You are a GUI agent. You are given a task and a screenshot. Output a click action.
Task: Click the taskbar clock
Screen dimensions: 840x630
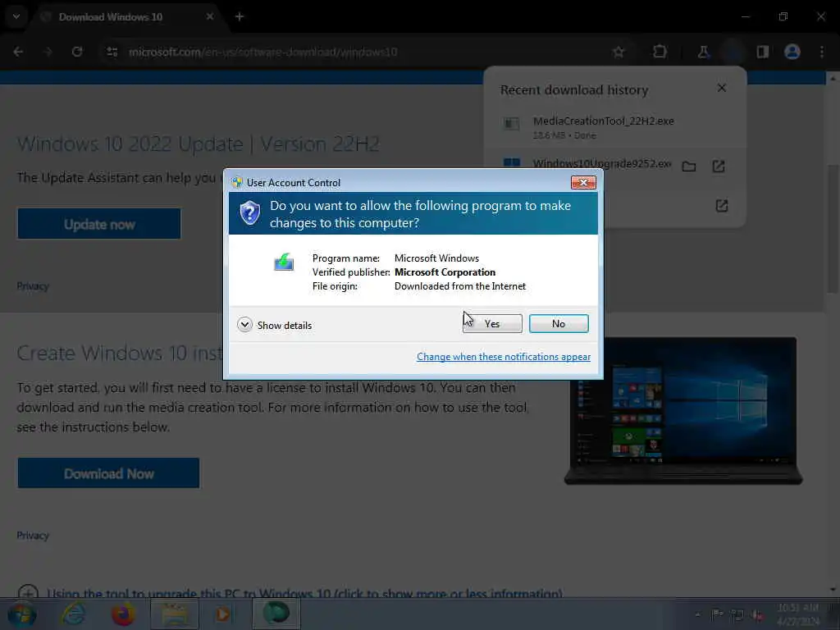[797, 614]
